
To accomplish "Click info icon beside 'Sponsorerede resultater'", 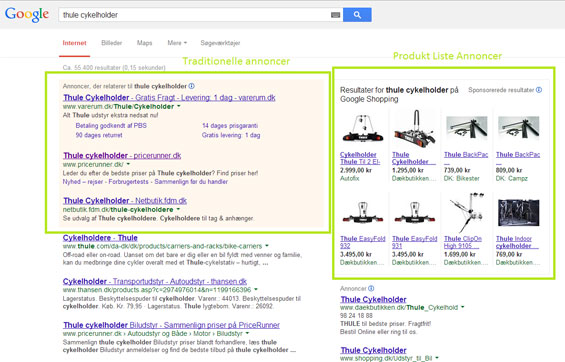I will coord(539,90).
